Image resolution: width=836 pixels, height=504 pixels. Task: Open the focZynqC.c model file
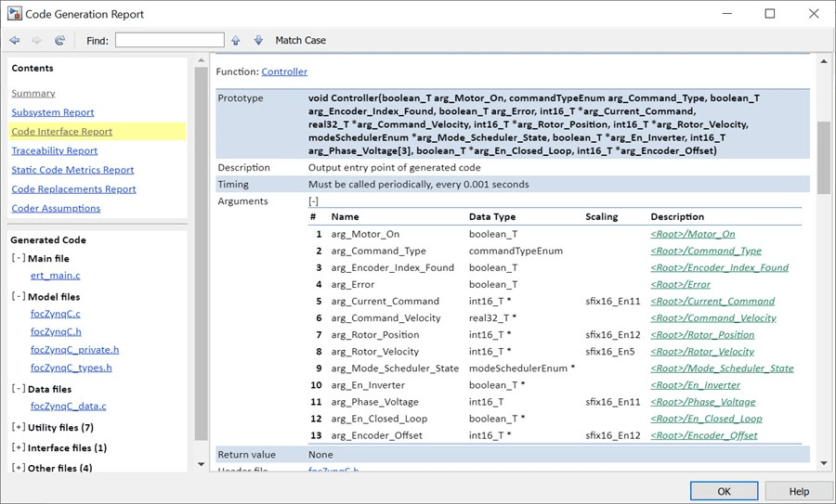[55, 315]
